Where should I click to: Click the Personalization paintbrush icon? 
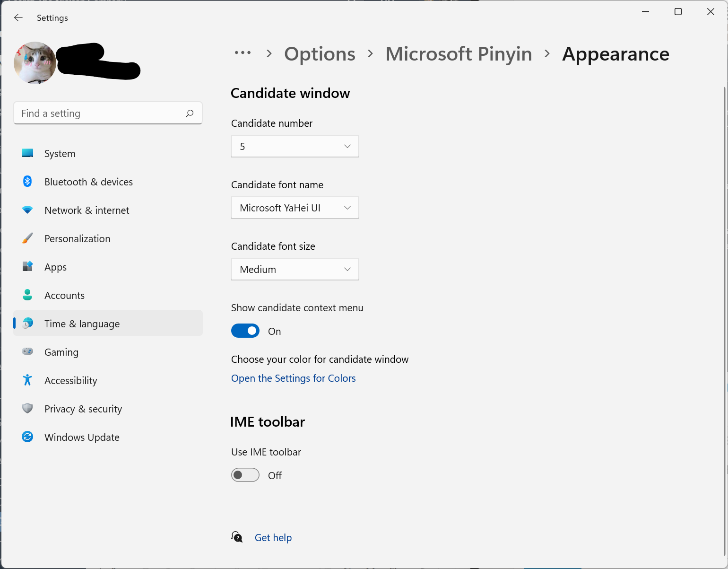point(27,238)
